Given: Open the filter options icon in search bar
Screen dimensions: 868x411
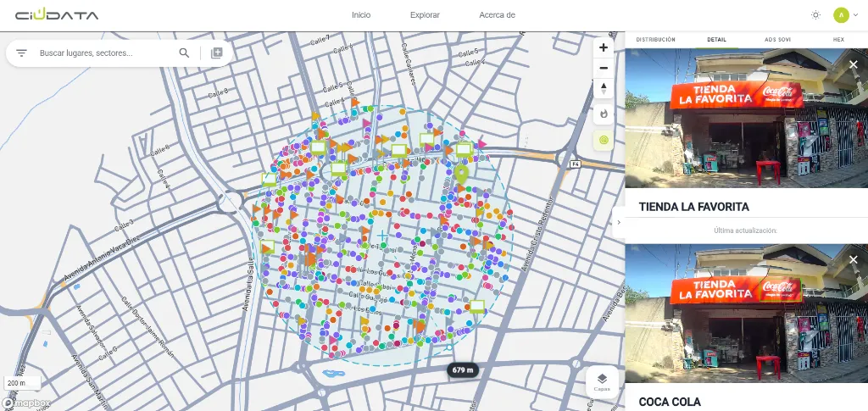Looking at the screenshot, I should click(x=21, y=53).
